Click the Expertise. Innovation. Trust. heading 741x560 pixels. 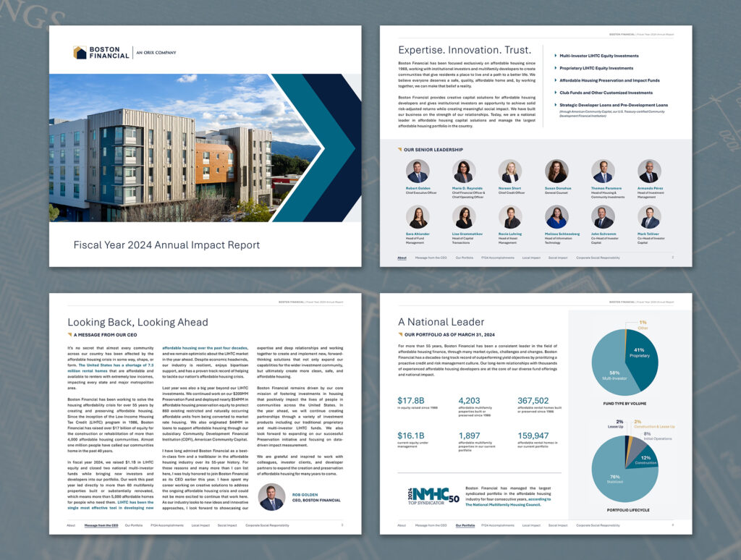(465, 50)
